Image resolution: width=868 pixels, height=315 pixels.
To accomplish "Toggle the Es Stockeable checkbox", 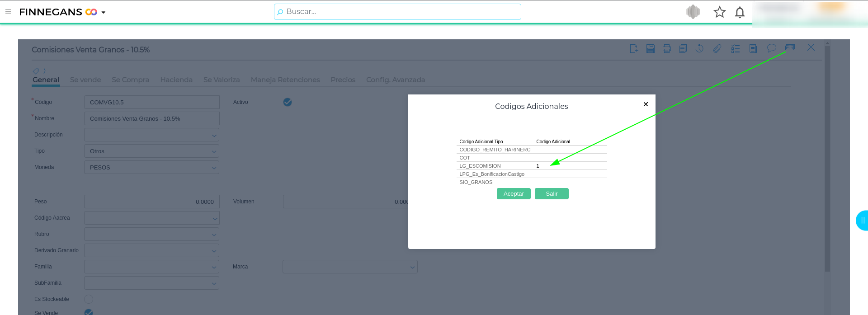I will click(89, 299).
